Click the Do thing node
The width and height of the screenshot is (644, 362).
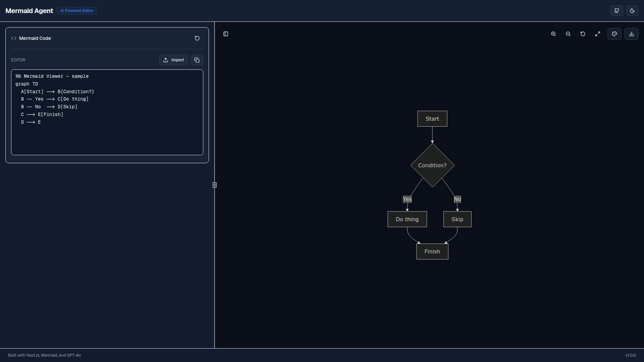click(x=407, y=219)
